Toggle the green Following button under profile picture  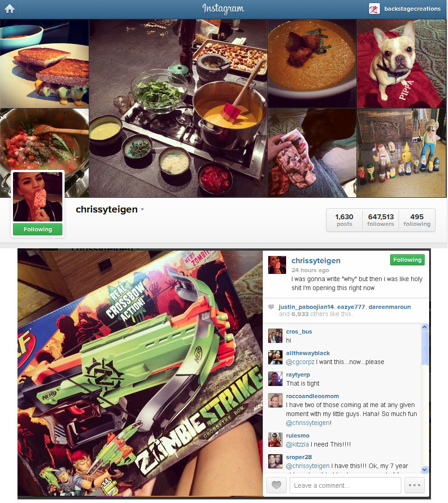[38, 230]
